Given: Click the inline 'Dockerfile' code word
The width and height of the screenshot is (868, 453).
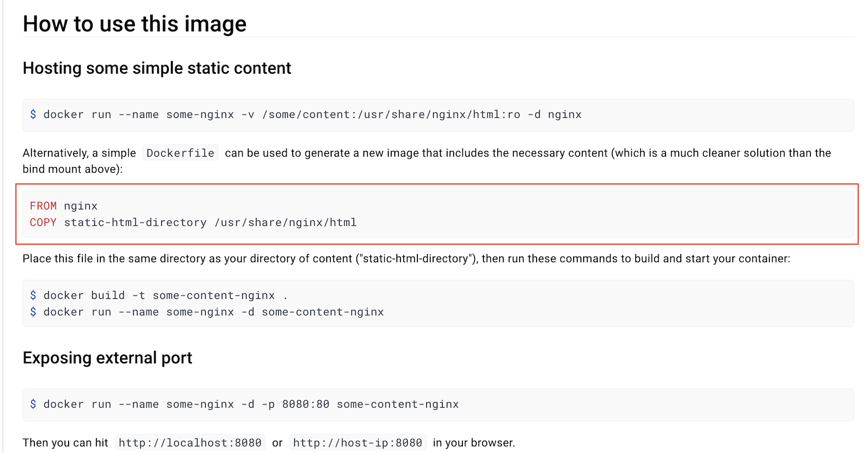Looking at the screenshot, I should 180,153.
